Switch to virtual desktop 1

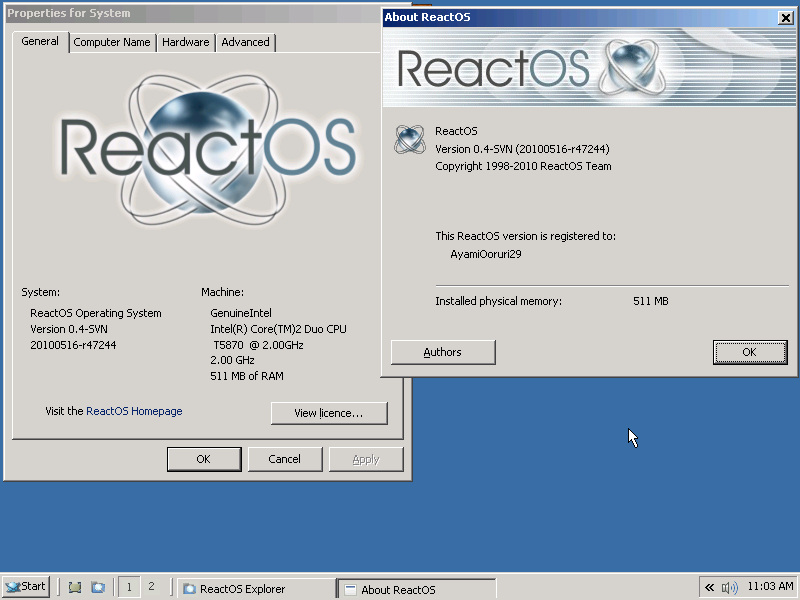[x=129, y=587]
